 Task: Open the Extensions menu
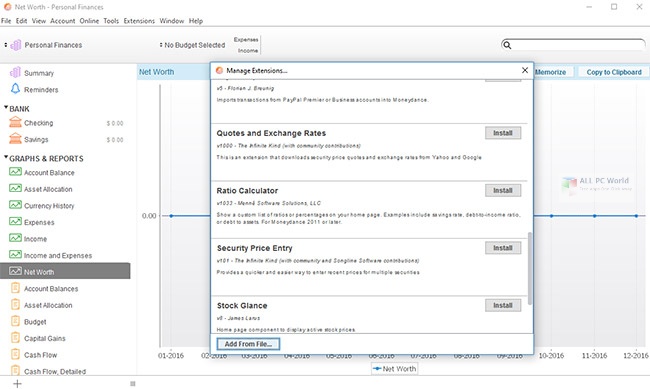click(139, 21)
